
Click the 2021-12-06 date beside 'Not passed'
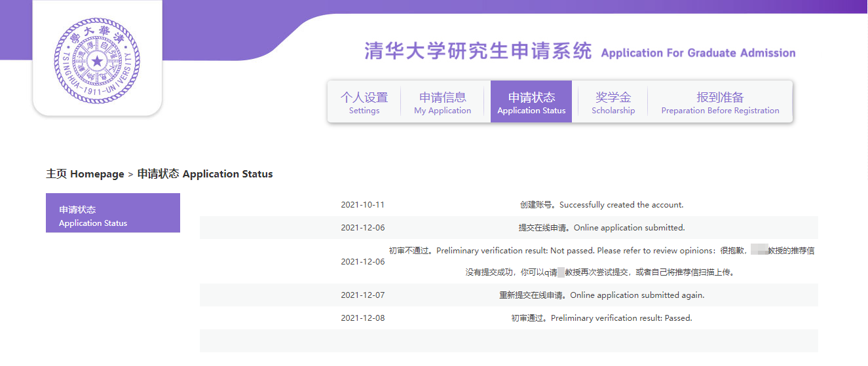click(363, 261)
